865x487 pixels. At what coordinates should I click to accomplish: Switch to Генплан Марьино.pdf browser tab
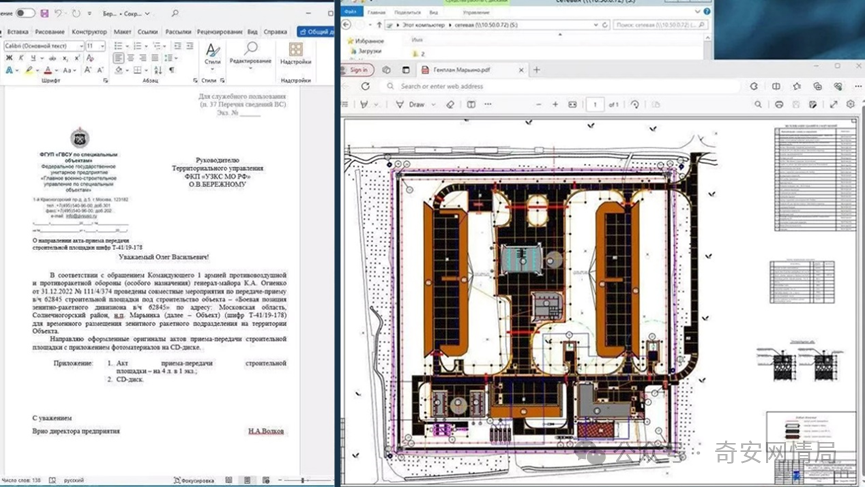click(472, 70)
